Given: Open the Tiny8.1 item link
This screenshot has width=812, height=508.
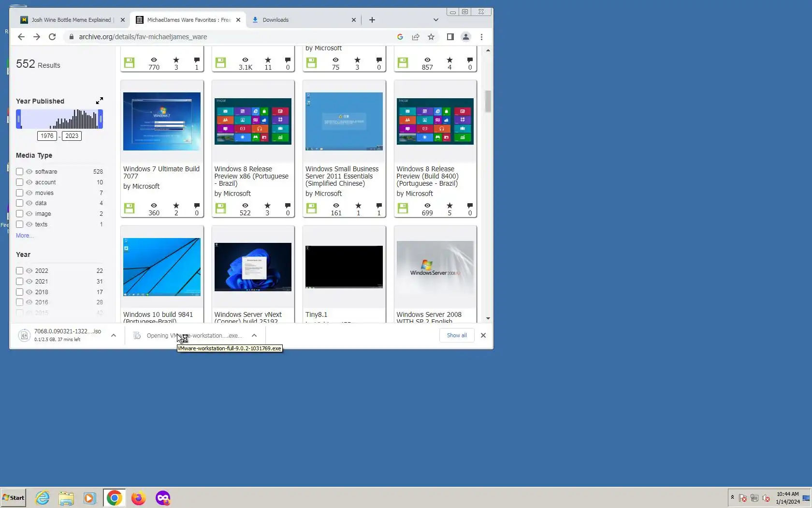Looking at the screenshot, I should click(x=316, y=314).
